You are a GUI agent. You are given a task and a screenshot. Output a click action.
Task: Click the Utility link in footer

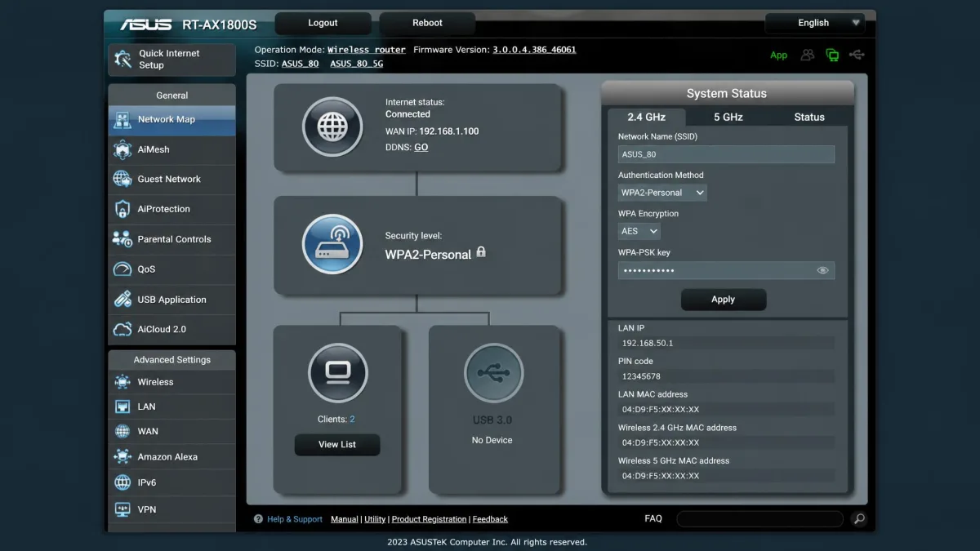click(375, 519)
